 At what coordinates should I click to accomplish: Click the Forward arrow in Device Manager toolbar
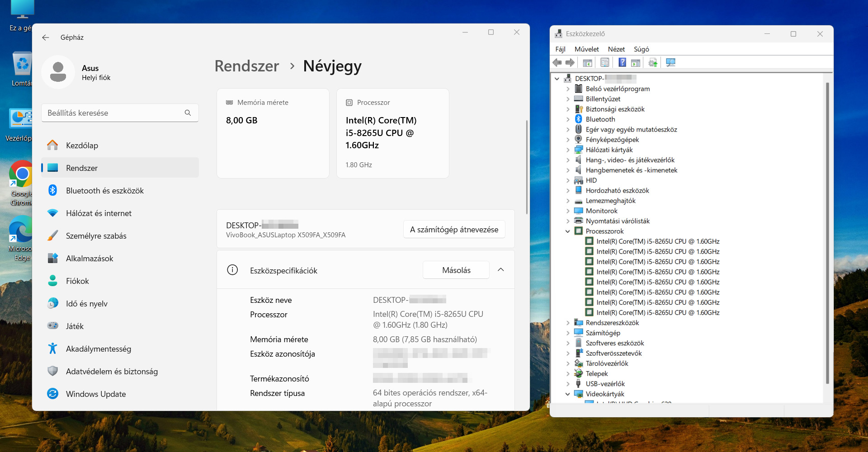(x=570, y=63)
